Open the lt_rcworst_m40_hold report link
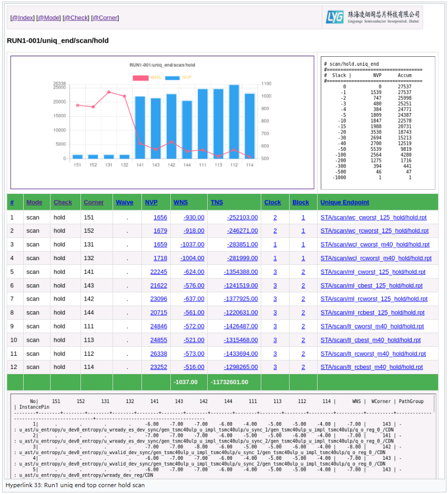Image resolution: width=448 pixels, height=494 pixels. pyautogui.click(x=373, y=354)
